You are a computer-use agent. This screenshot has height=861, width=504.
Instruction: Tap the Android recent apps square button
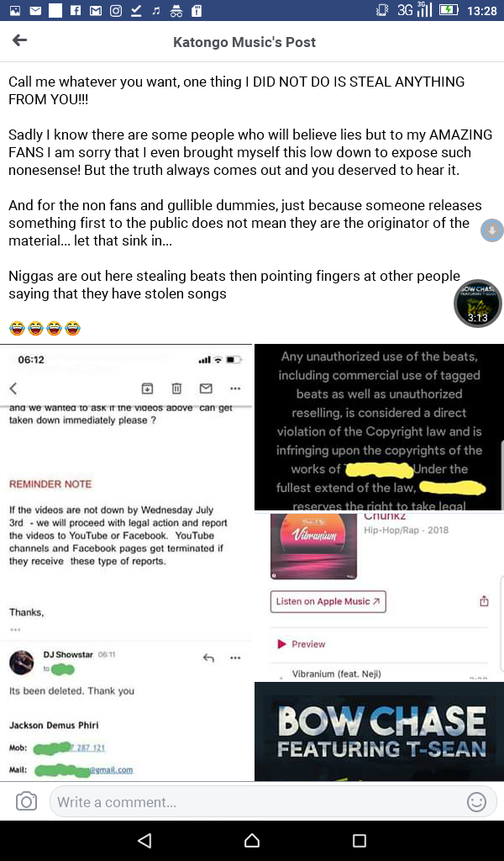[360, 840]
